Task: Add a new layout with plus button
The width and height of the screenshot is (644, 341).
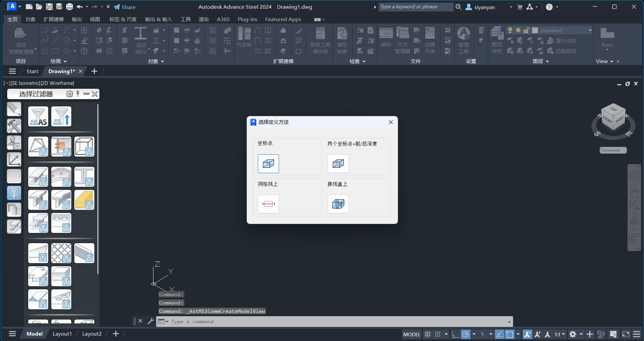Action: point(116,334)
